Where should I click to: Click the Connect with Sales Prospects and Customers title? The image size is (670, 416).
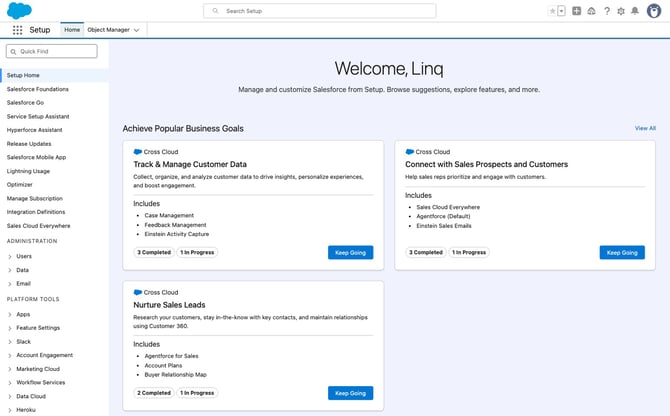486,164
